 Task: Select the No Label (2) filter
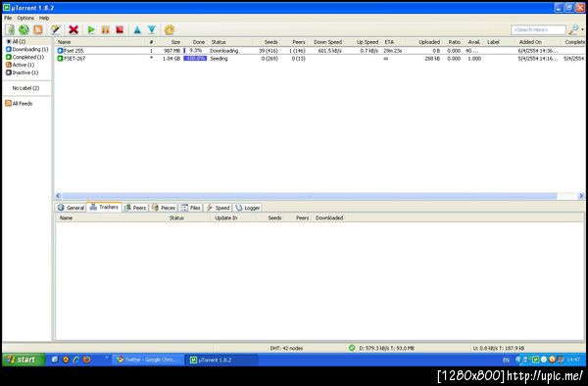click(25, 88)
